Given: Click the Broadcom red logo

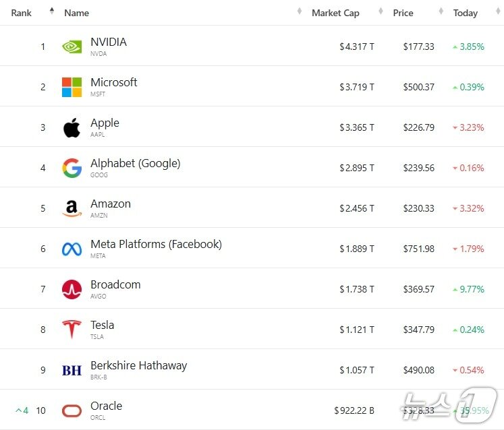Looking at the screenshot, I should (x=72, y=289).
